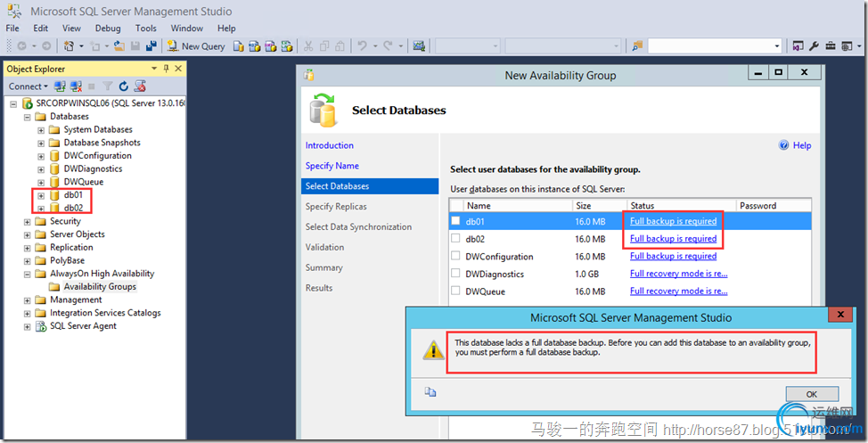Viewport: 868px width, 443px height.
Task: Click the Undo toolbar icon
Action: coord(362,46)
